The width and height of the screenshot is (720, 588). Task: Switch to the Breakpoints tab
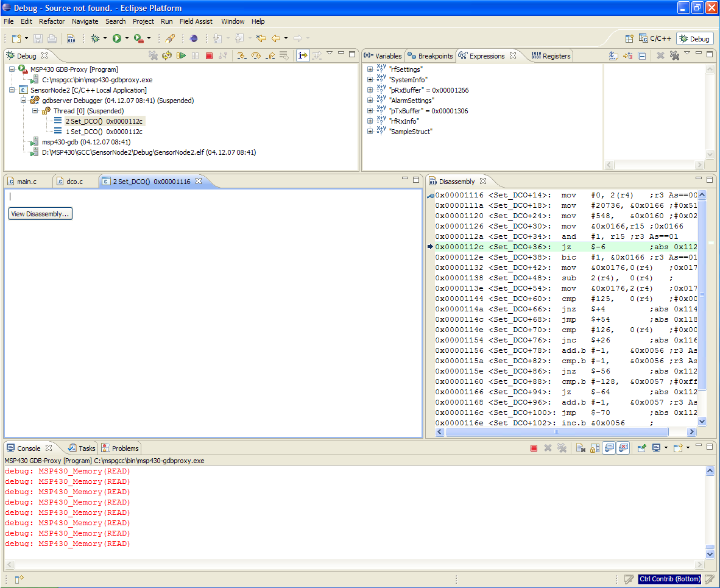430,56
